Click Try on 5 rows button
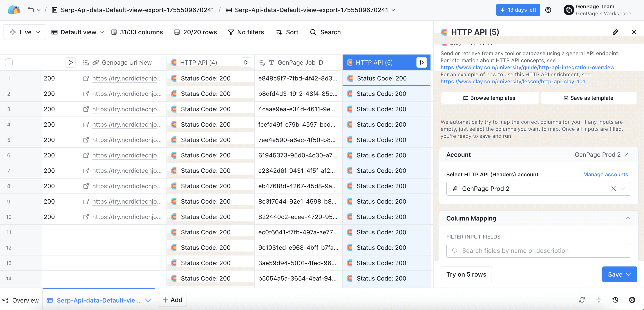 click(x=466, y=274)
